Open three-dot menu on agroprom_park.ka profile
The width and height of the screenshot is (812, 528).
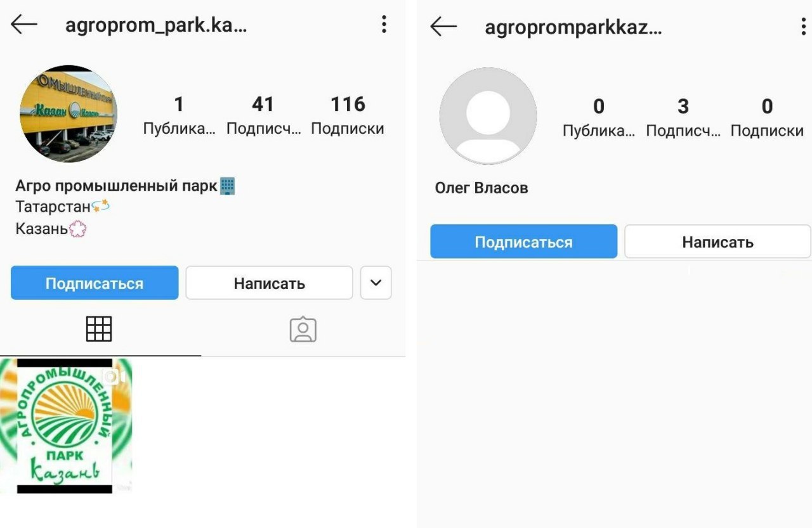[x=384, y=24]
